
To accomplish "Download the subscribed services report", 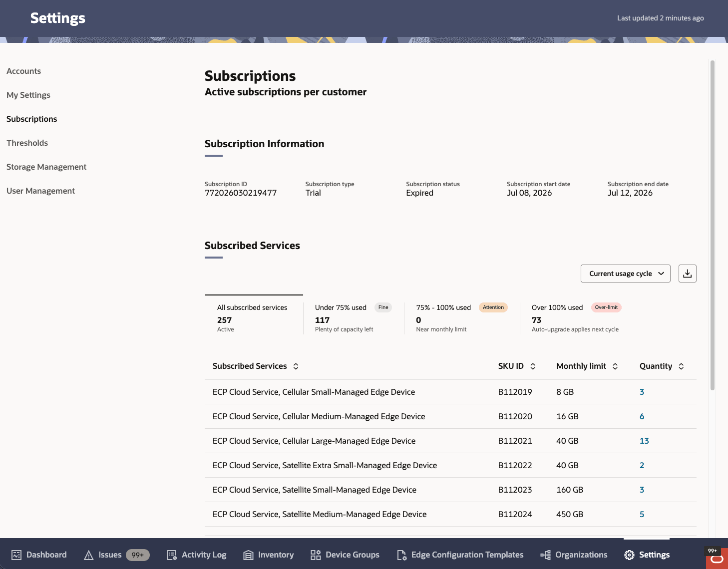I will (687, 274).
